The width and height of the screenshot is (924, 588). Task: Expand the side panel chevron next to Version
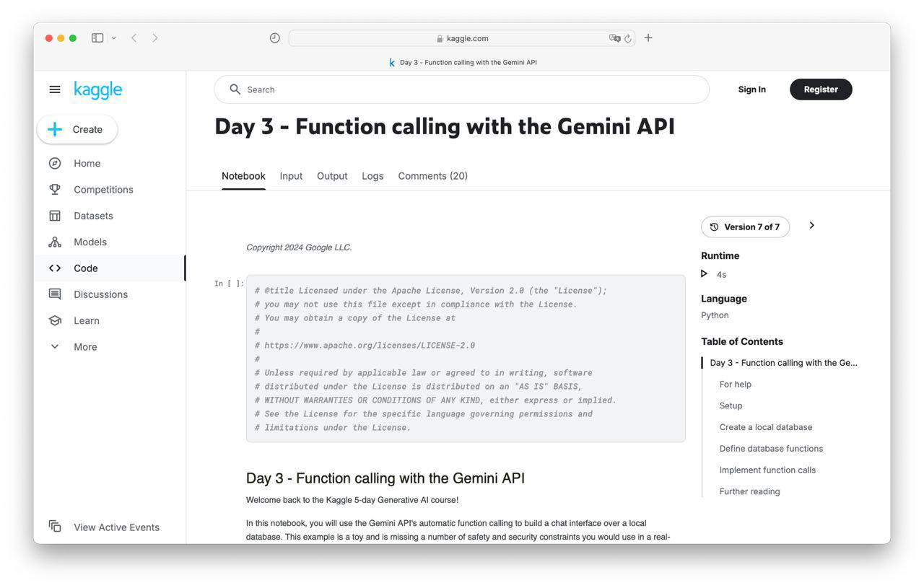point(811,226)
